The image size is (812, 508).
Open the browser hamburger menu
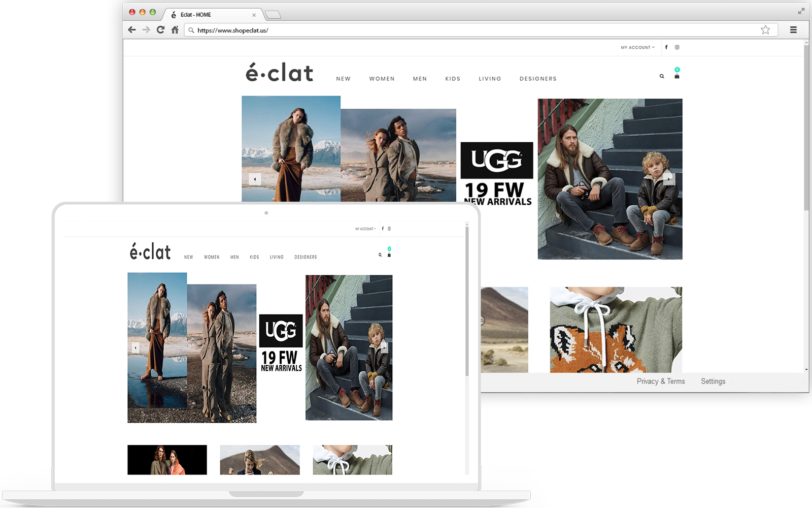pos(793,30)
